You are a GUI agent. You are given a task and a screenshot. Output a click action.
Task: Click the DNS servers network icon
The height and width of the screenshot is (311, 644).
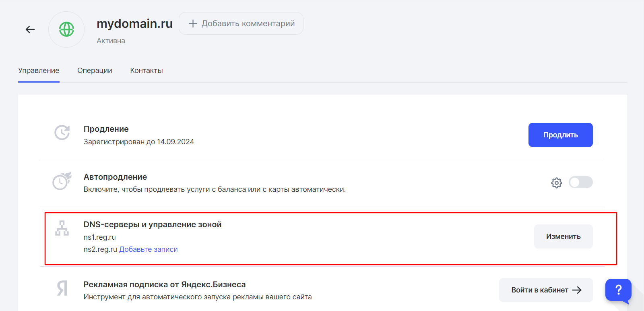click(x=62, y=228)
